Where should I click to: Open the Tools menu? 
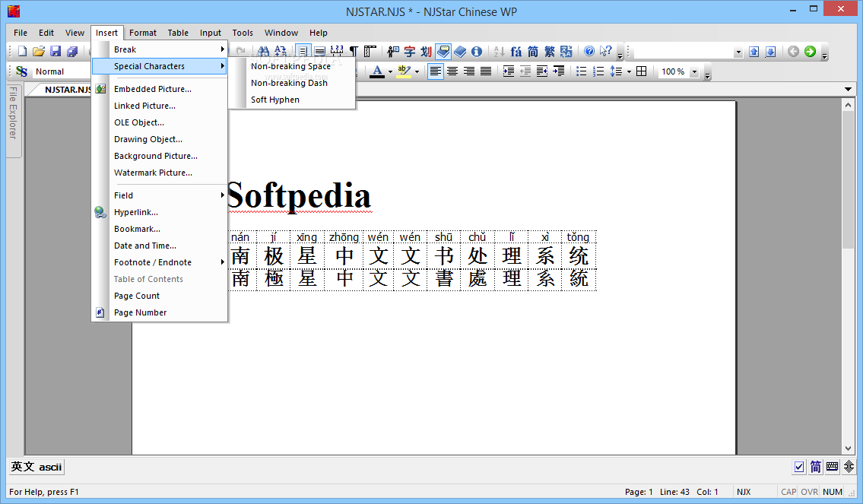pyautogui.click(x=243, y=33)
